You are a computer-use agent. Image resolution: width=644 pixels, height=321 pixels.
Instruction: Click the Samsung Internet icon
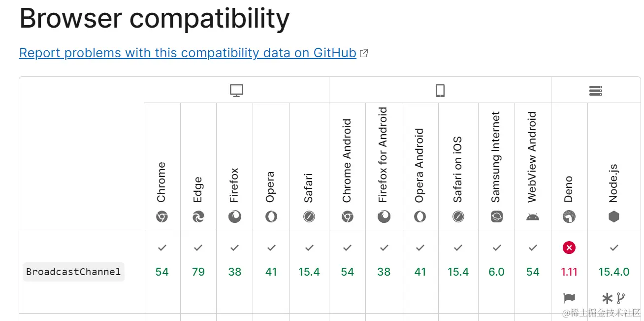[497, 216]
